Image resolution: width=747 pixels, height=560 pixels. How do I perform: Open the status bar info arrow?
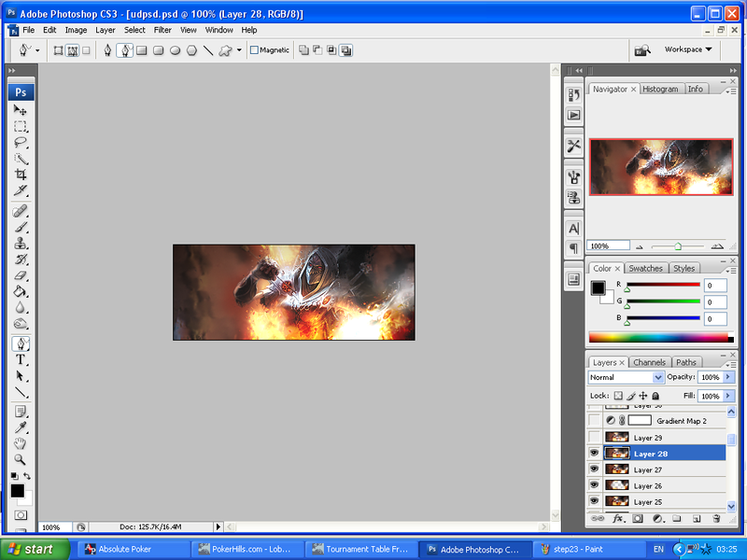click(218, 526)
